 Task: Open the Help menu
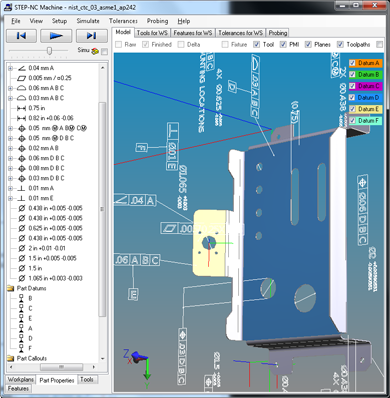pos(184,21)
